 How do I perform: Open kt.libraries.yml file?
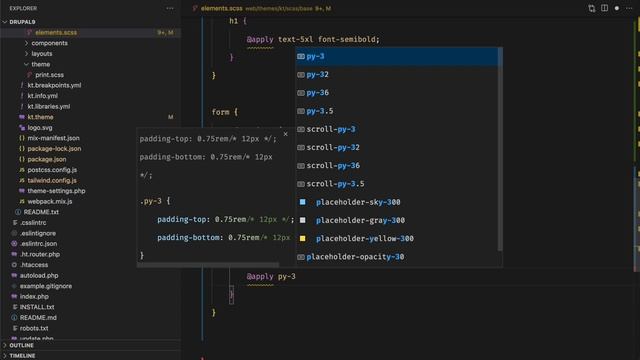[49, 107]
